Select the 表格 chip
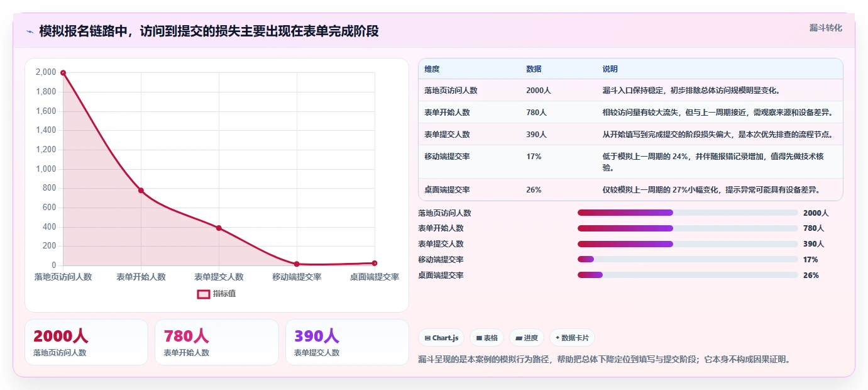 coord(486,338)
